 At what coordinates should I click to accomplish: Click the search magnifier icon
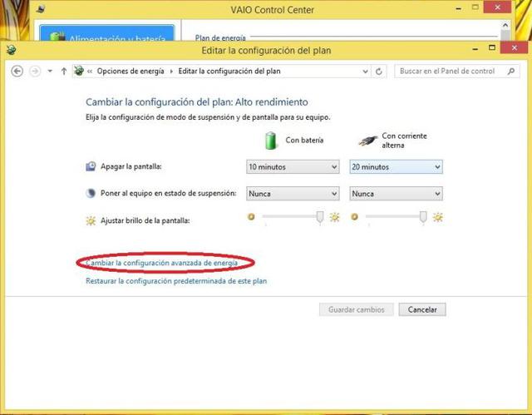point(511,72)
